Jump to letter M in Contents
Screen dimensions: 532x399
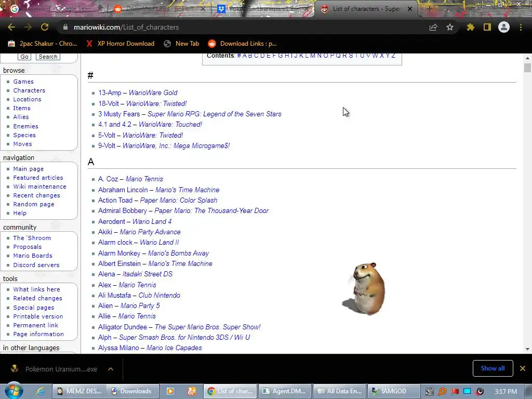pyautogui.click(x=312, y=56)
